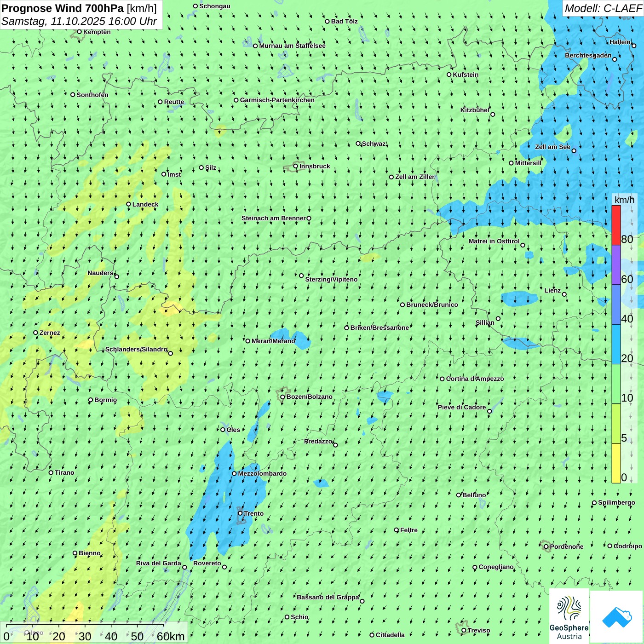Click the Mittersill town label
This screenshot has width=644, height=644.
coord(528,163)
